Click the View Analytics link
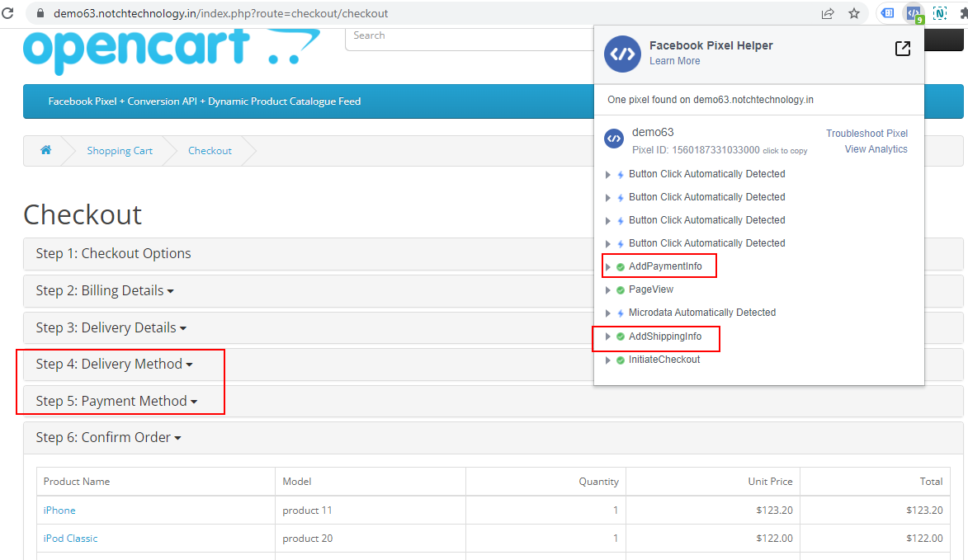The height and width of the screenshot is (560, 968). [x=876, y=149]
